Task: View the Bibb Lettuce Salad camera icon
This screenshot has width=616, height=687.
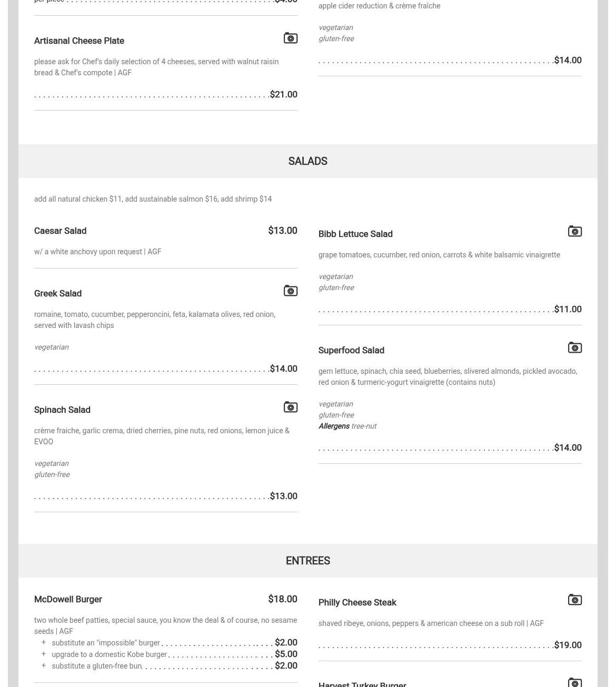Action: pyautogui.click(x=574, y=232)
